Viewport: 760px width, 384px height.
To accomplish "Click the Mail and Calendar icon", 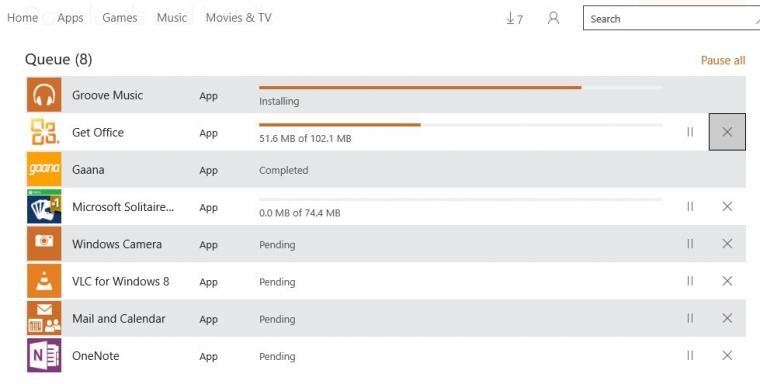I will [x=44, y=318].
